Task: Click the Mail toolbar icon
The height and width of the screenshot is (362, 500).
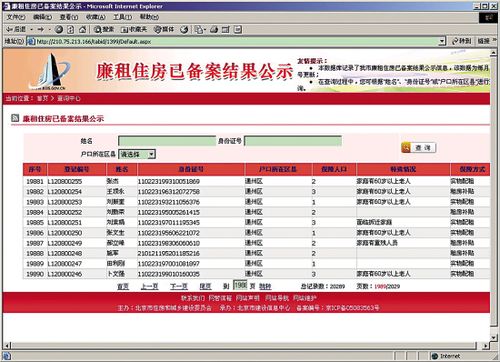Action: point(199,29)
